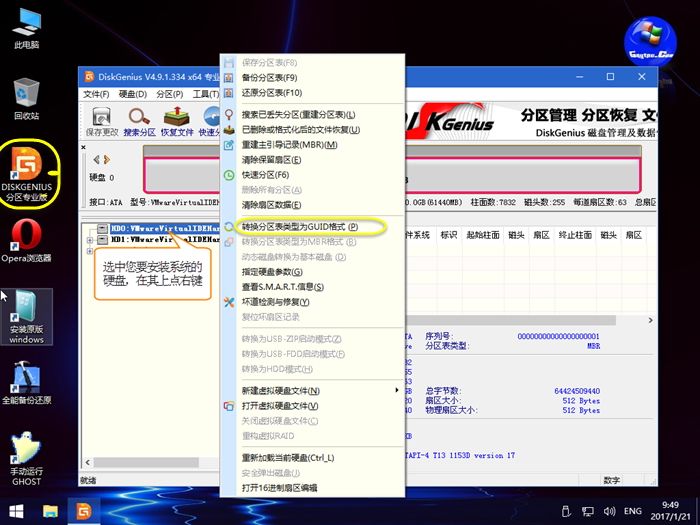The width and height of the screenshot is (700, 525).
Task: Choose 清除扇区数据(E) menu entry
Action: pyautogui.click(x=312, y=205)
